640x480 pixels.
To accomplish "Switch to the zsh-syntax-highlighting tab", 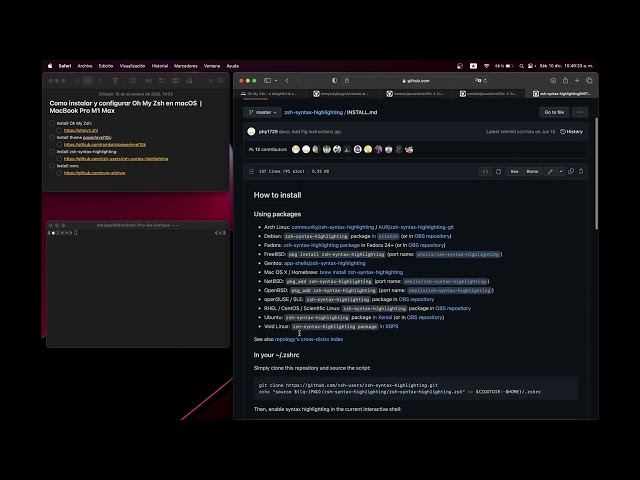I will coord(562,93).
